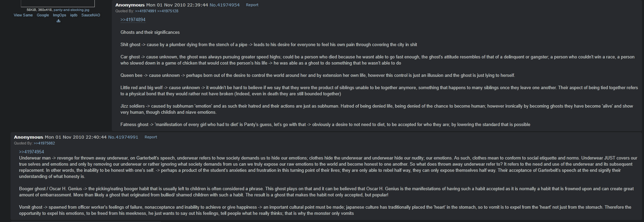The image size is (644, 222).
Task: Report post 41974991
Action: 151,137
